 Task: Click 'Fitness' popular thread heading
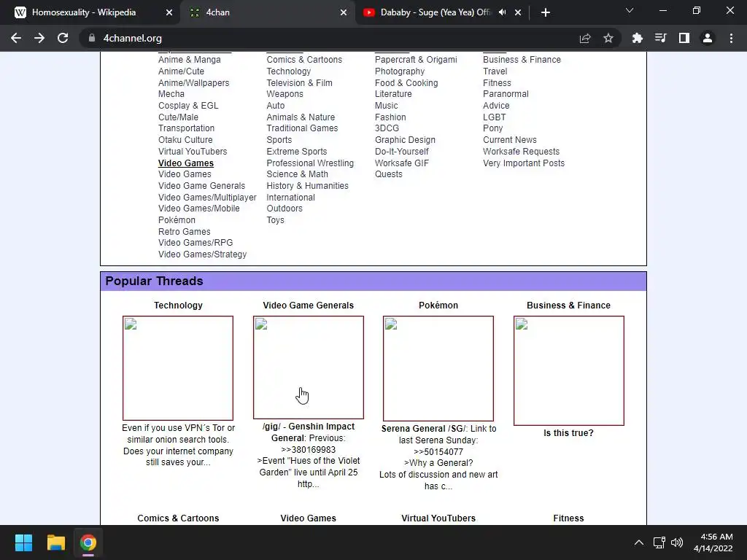click(568, 518)
